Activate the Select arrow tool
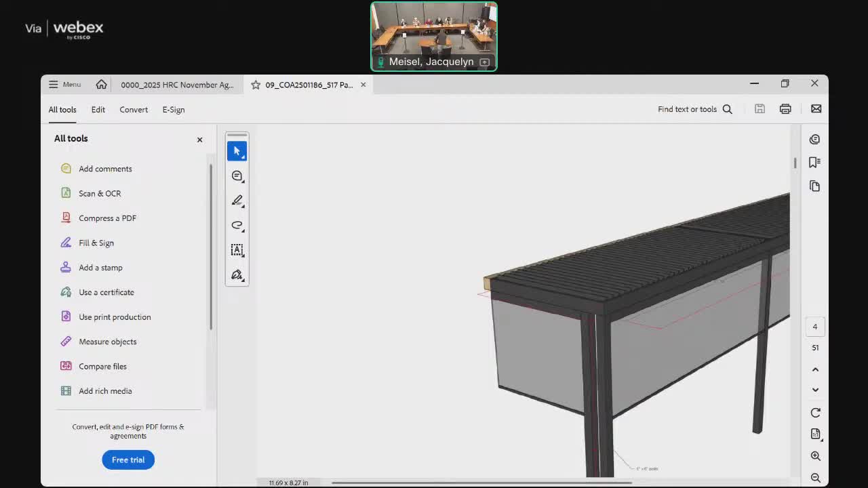Image resolution: width=868 pixels, height=488 pixels. 237,151
